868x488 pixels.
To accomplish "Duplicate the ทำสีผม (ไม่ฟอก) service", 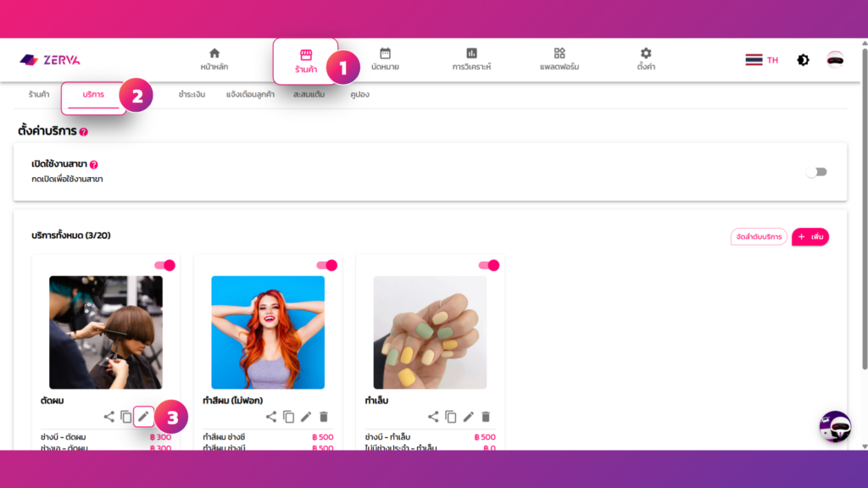I will [x=288, y=417].
